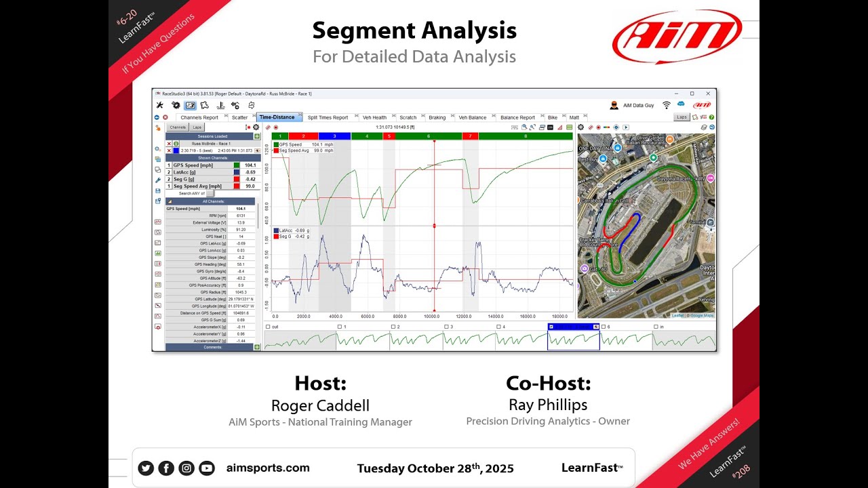The height and width of the screenshot is (488, 868).
Task: Open the aimsports.com link
Action: 268,468
